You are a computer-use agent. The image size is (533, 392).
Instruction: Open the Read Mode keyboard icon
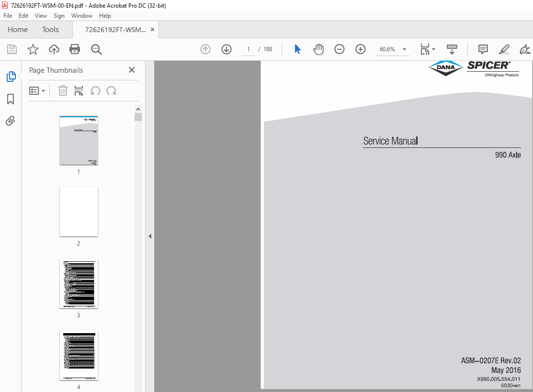coord(452,49)
